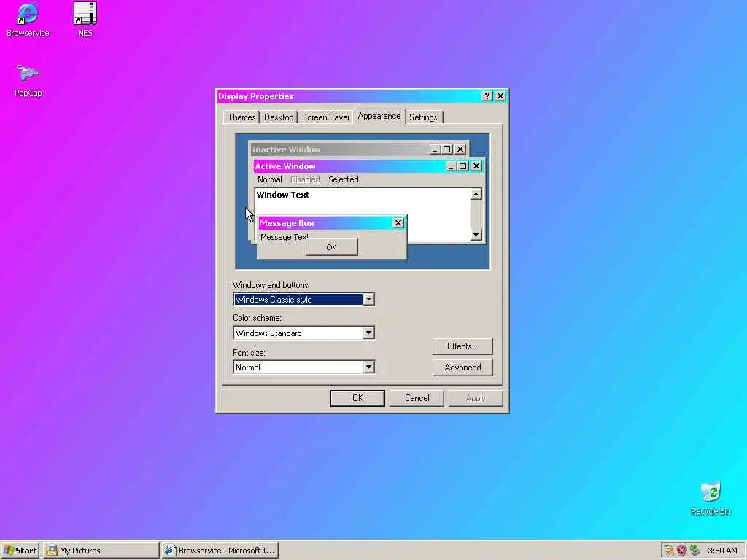Viewport: 747px width, 560px height.
Task: Click the Disabled menu item in preview
Action: click(305, 179)
